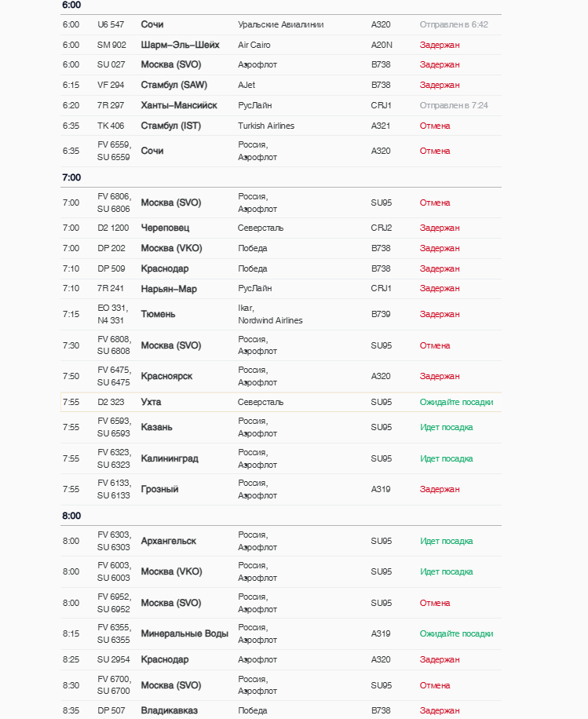This screenshot has height=719, width=588.
Task: Click the 'Отправлен в 6:42' status
Action: [454, 24]
